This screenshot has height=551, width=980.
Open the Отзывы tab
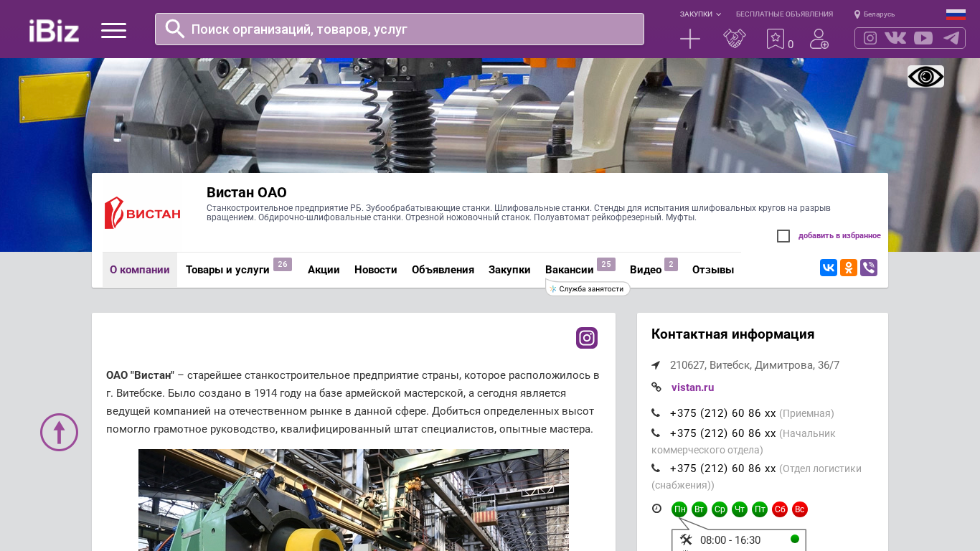pyautogui.click(x=713, y=270)
